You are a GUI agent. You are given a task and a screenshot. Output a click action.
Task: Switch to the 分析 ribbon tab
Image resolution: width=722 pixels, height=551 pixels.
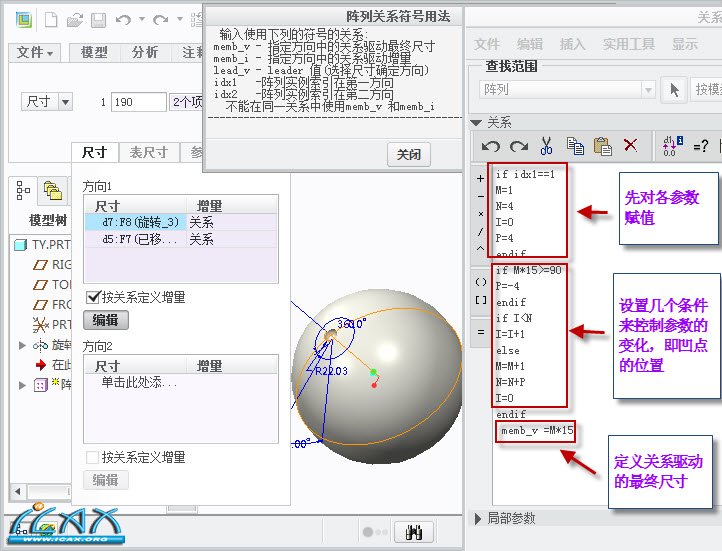tap(145, 52)
